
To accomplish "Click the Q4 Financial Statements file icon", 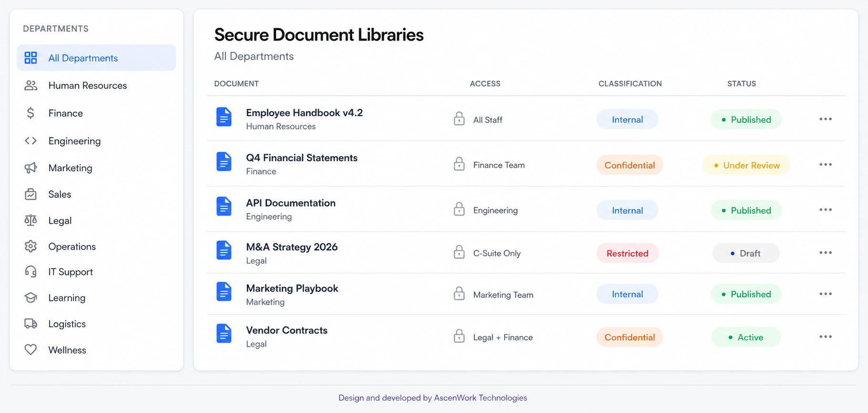I will tap(224, 162).
